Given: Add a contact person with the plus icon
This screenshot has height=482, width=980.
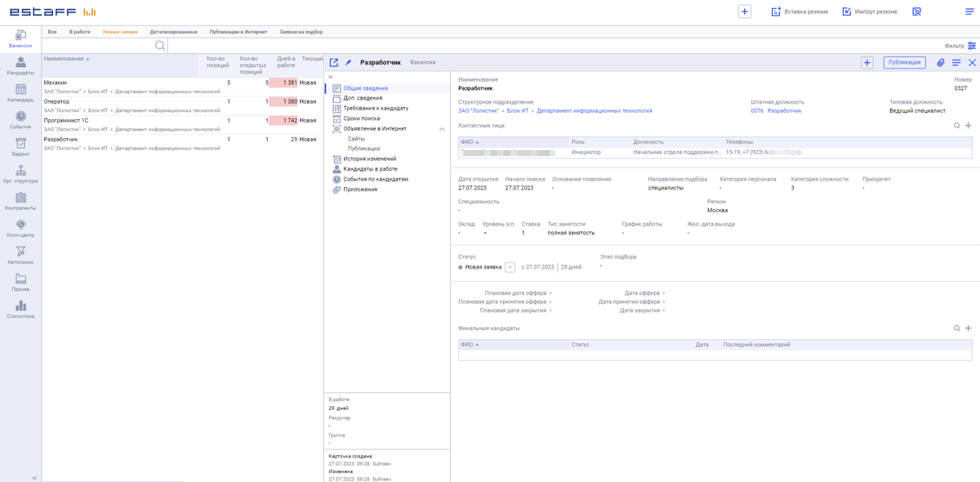Looking at the screenshot, I should click(969, 126).
